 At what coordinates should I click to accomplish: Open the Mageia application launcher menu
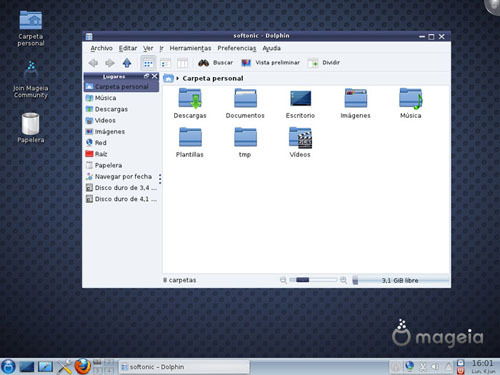coord(8,367)
